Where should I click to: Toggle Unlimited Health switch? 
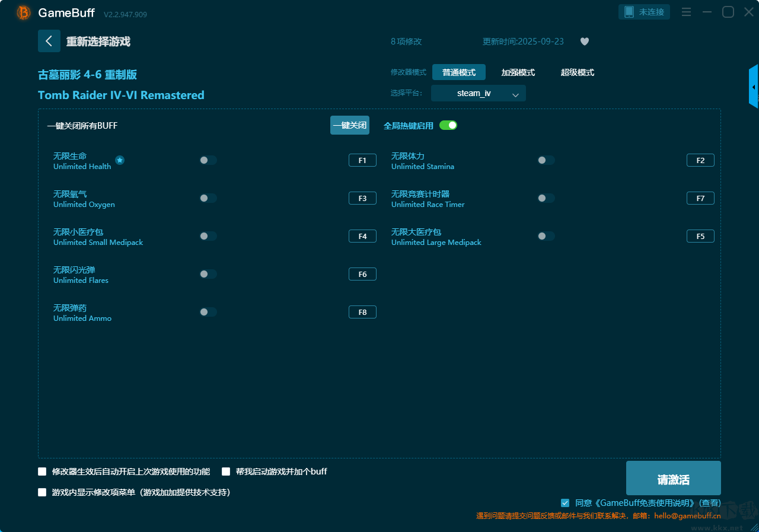click(x=208, y=160)
